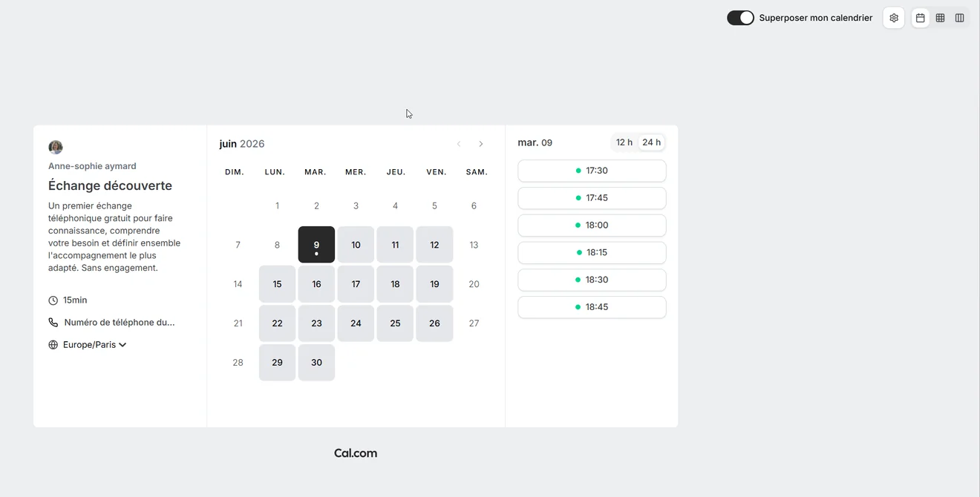Click the mar. 09 date heading
The image size is (980, 497).
(535, 142)
